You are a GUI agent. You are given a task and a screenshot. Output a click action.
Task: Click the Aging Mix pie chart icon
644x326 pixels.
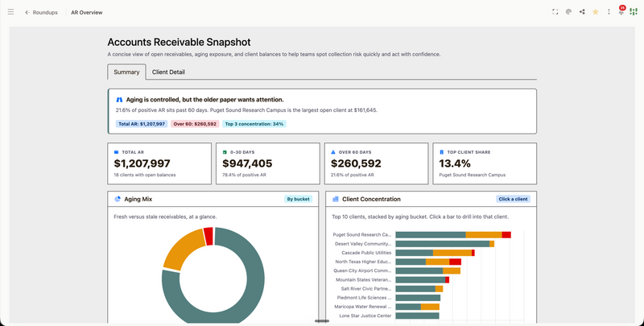[118, 199]
